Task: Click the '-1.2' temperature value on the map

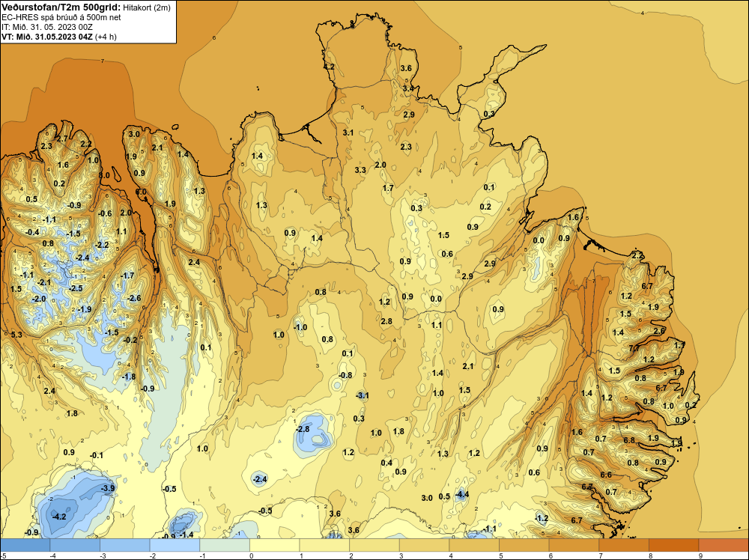Action: click(x=542, y=518)
